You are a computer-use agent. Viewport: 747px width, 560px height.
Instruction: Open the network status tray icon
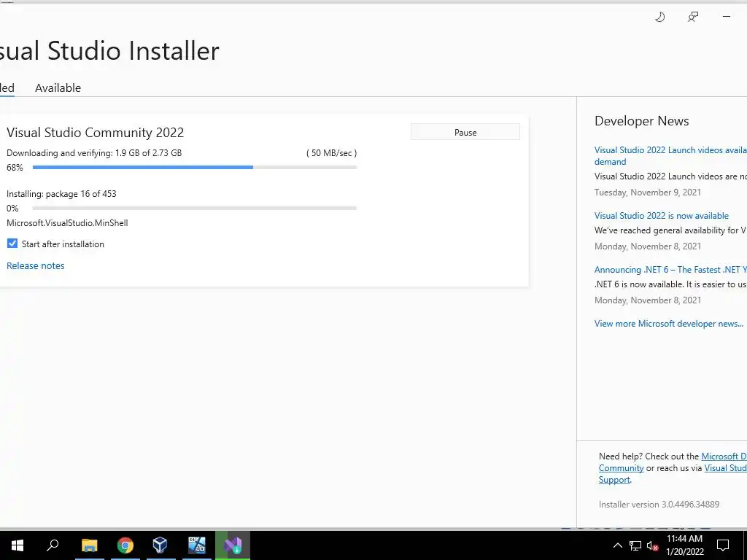point(635,545)
